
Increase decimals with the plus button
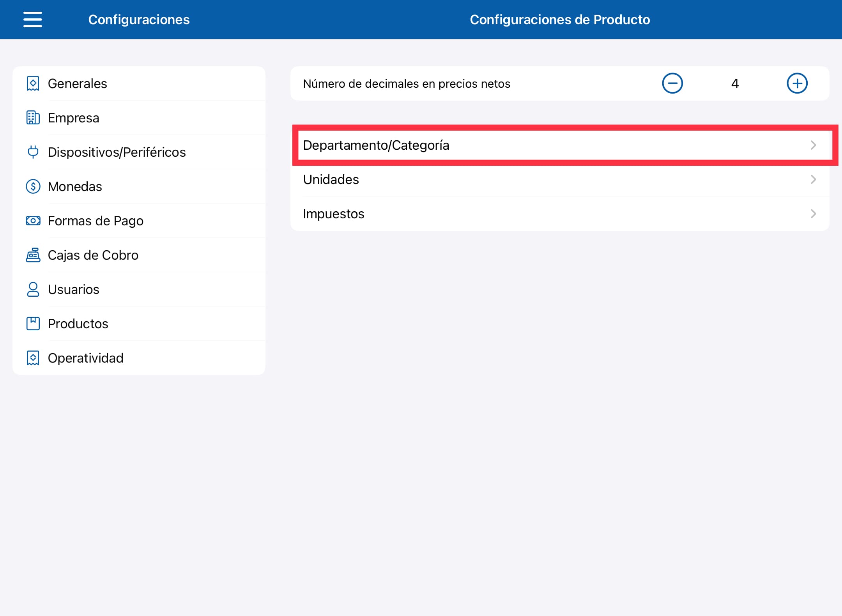click(797, 83)
